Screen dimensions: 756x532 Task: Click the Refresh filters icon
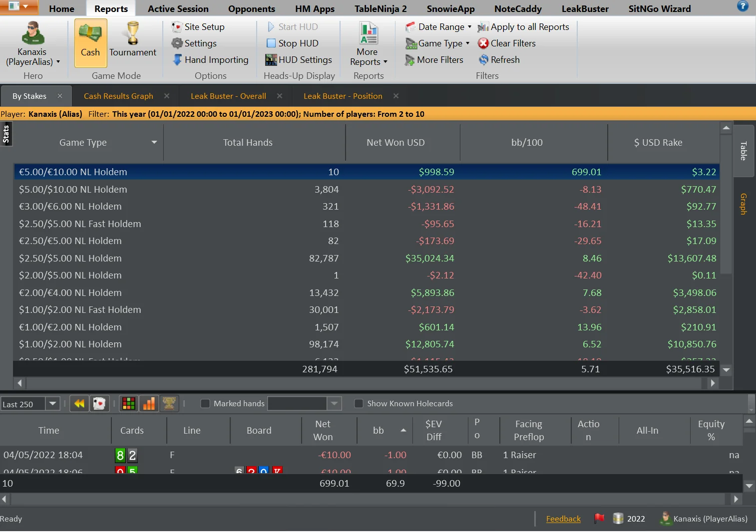click(483, 60)
